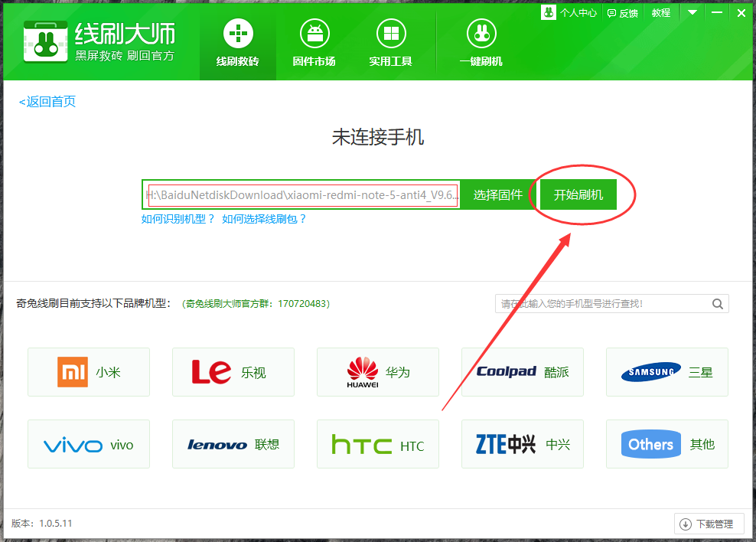The width and height of the screenshot is (756, 542).
Task: Select the vivo brand card
Action: [89, 444]
